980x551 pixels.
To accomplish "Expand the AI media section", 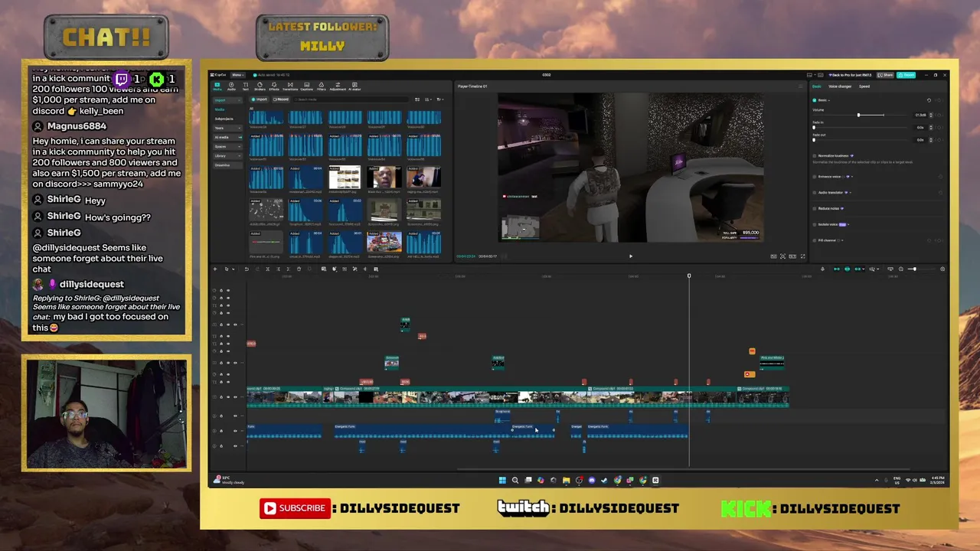I will pos(227,137).
